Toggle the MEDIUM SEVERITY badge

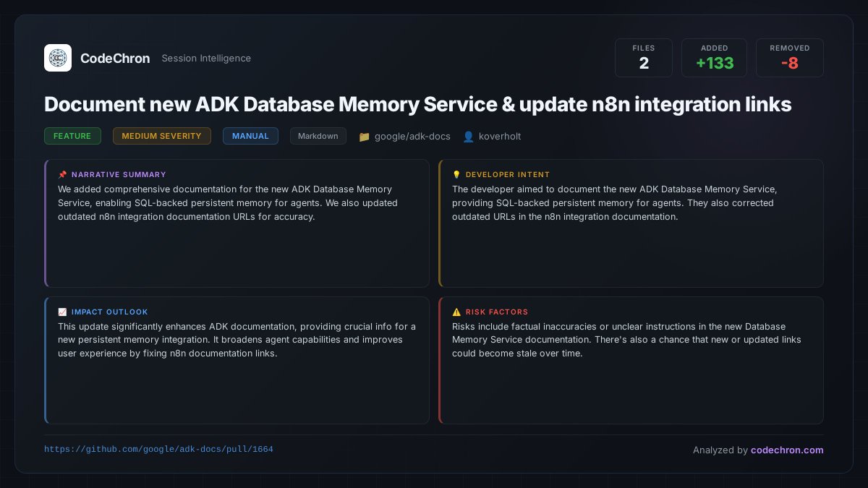(x=161, y=135)
